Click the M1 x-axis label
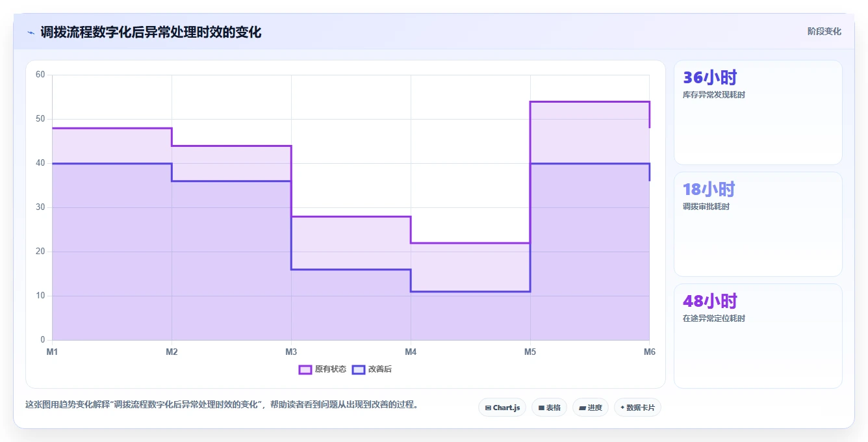 [52, 352]
